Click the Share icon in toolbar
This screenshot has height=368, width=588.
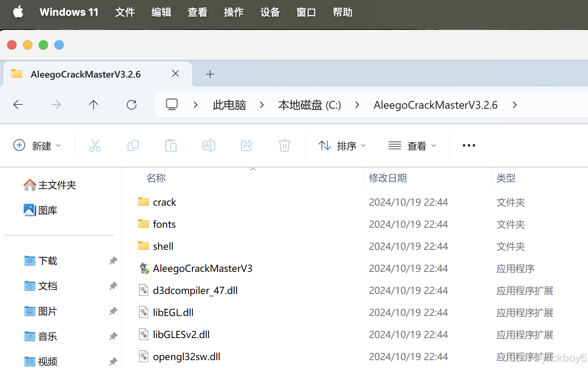247,145
